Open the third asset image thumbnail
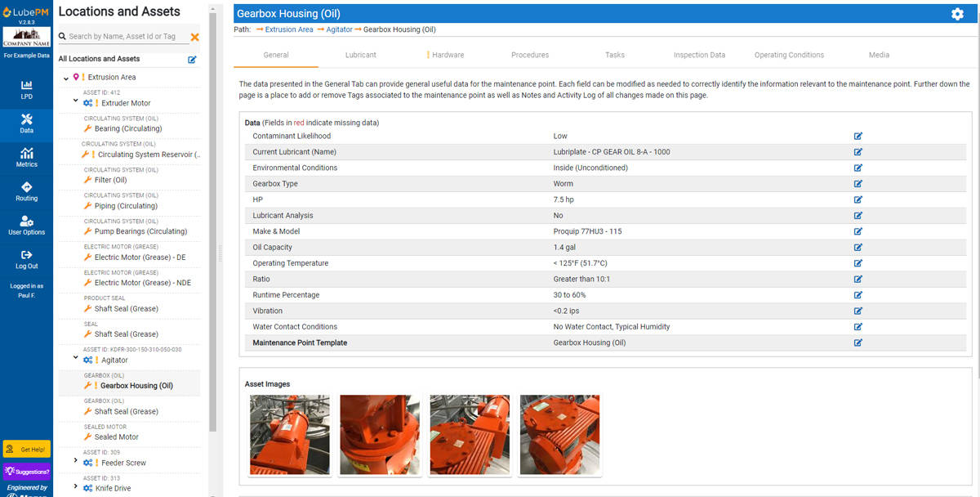980x497 pixels. (x=470, y=435)
